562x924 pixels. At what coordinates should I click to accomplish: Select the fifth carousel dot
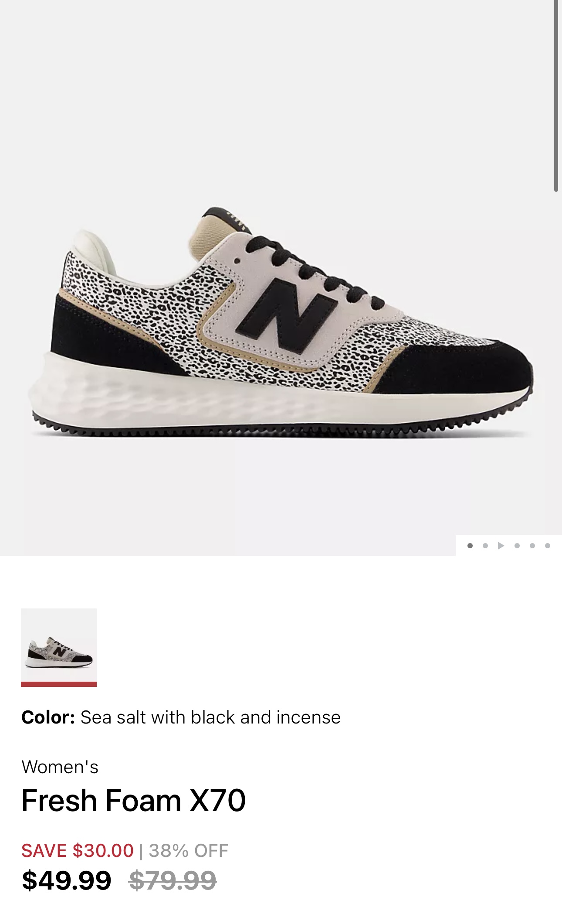click(x=532, y=546)
